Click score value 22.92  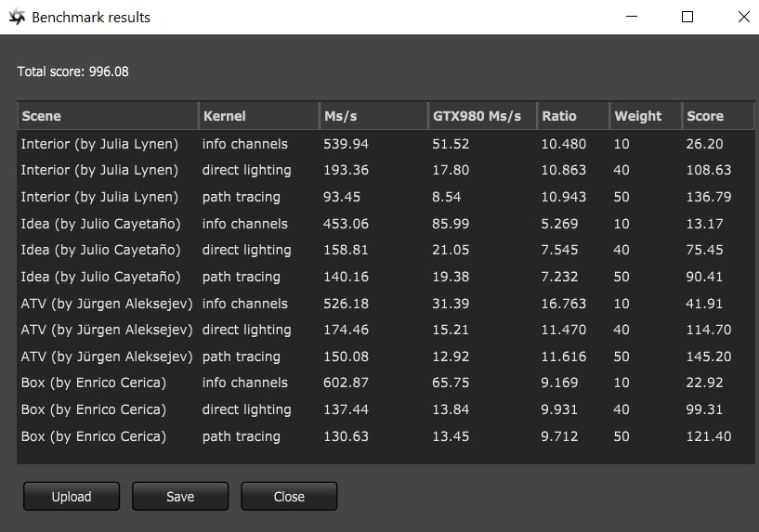(x=704, y=383)
